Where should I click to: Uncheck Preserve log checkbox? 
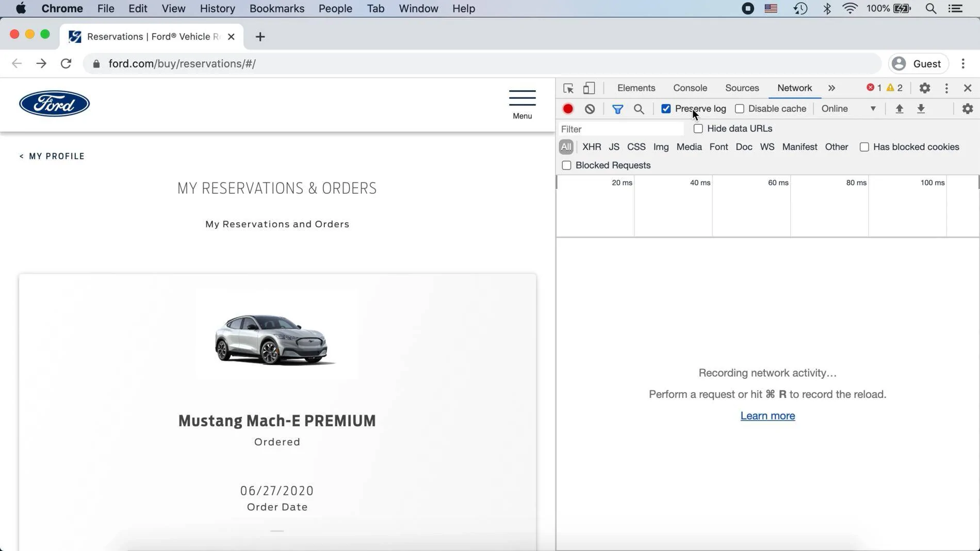tap(666, 109)
